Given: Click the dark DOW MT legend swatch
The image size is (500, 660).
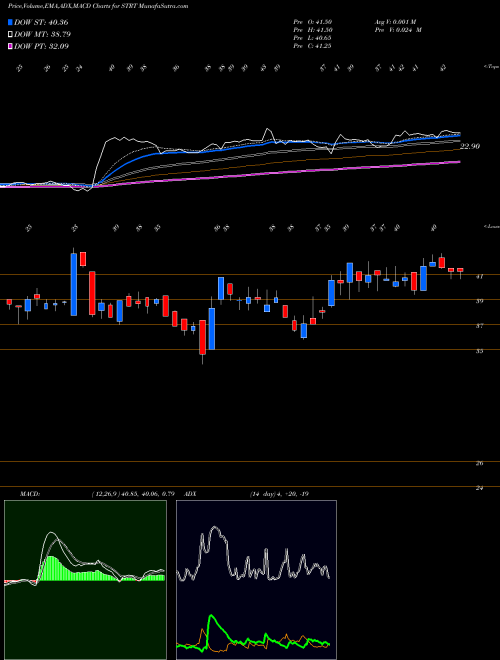Looking at the screenshot, I should (10, 35).
